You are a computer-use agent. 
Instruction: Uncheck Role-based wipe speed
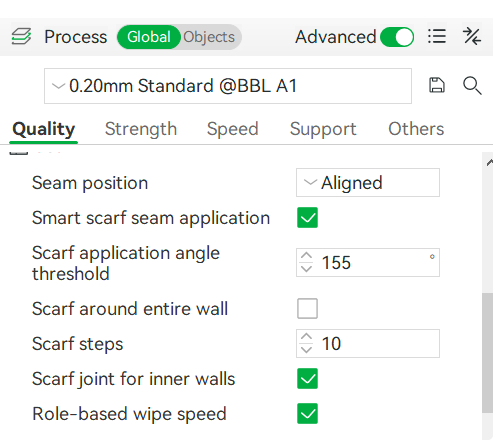pyautogui.click(x=307, y=414)
